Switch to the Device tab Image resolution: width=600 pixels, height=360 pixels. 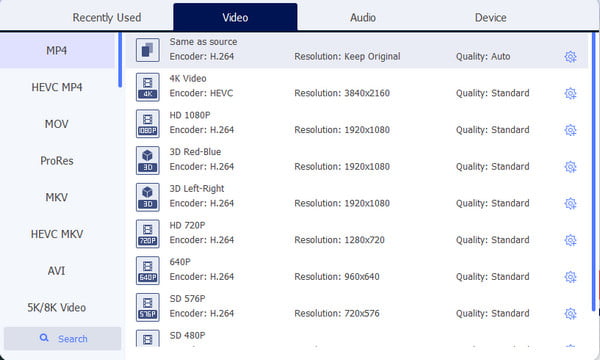coord(491,18)
